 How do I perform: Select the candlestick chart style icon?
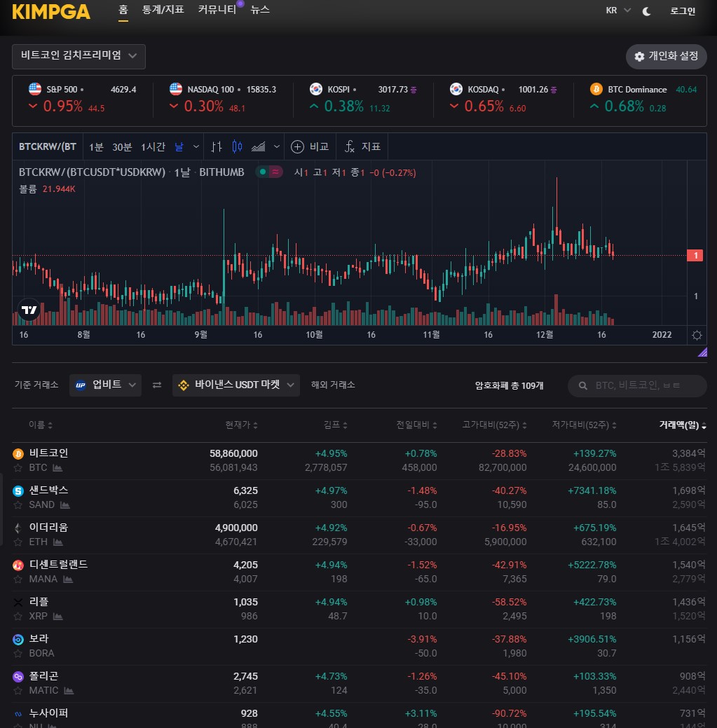click(237, 147)
